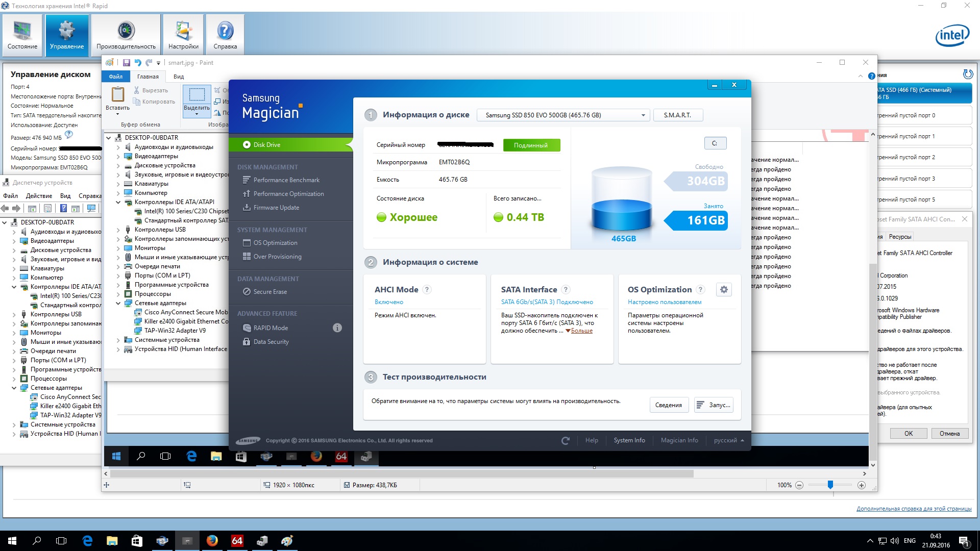Expand the Дисковые устройства tree node
980x551 pixels.
(14, 250)
